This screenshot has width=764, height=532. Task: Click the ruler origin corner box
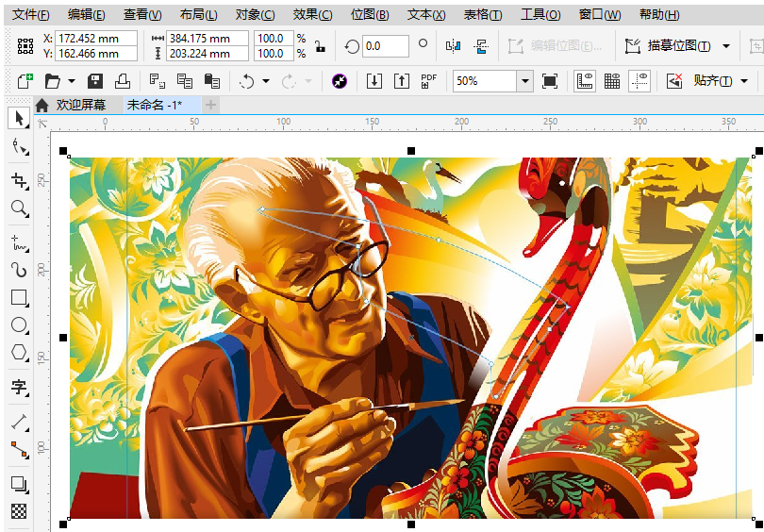(x=42, y=124)
